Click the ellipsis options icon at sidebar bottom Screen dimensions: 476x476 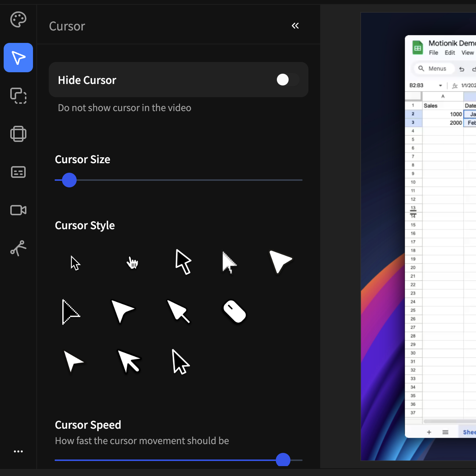18,451
